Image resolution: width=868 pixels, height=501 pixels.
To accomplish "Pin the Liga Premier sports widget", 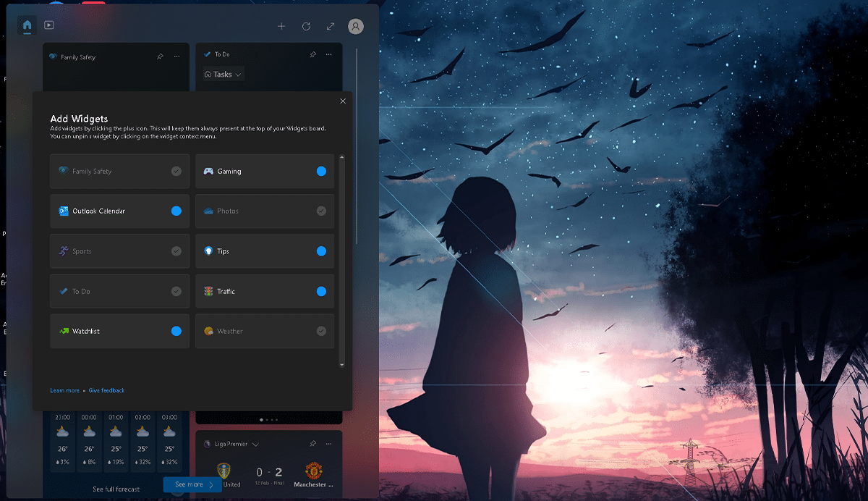I will [312, 443].
